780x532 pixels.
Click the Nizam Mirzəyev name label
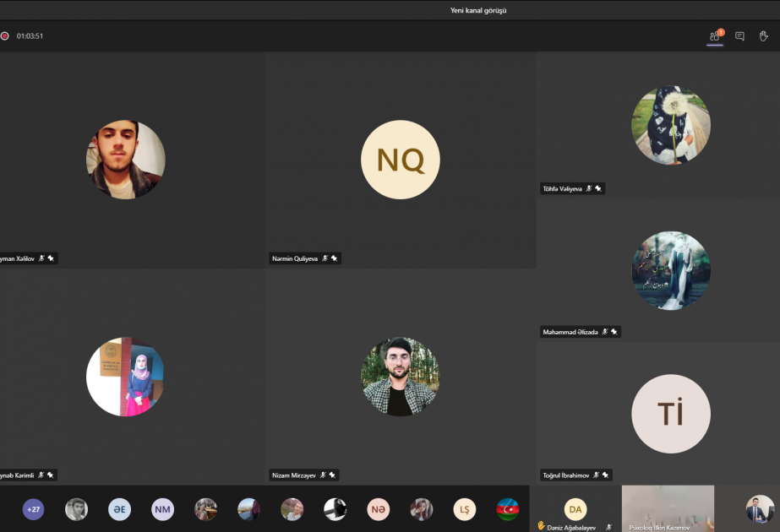click(x=293, y=475)
